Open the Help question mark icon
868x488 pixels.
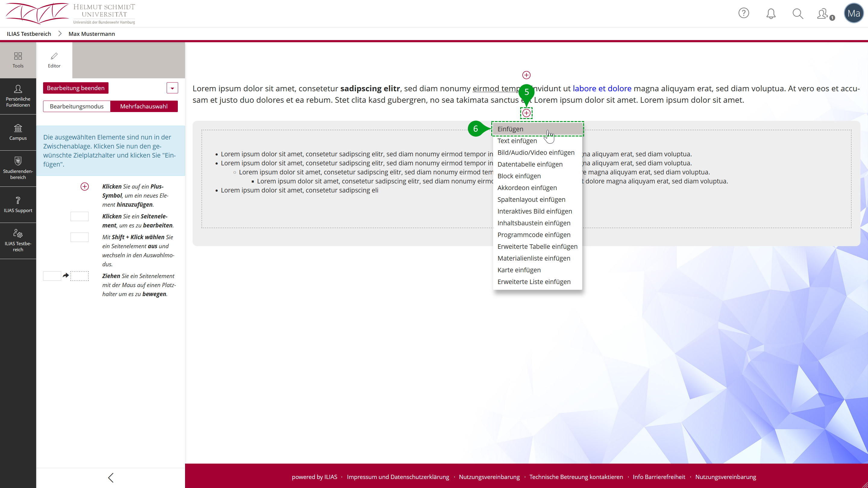743,13
